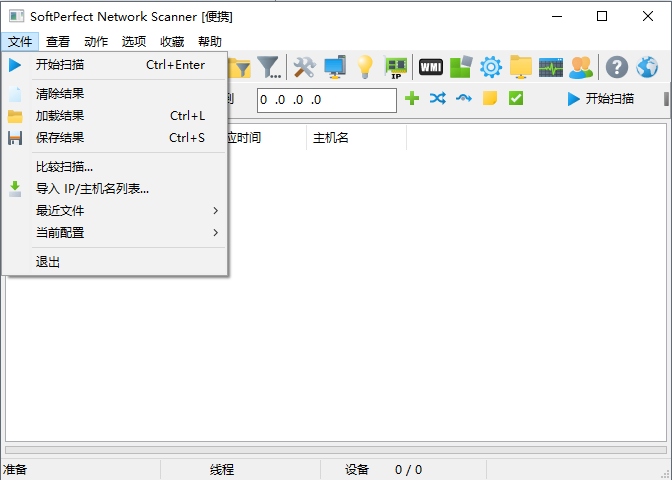Image resolution: width=672 pixels, height=480 pixels.
Task: Open the 帮助 menu
Action: (210, 42)
